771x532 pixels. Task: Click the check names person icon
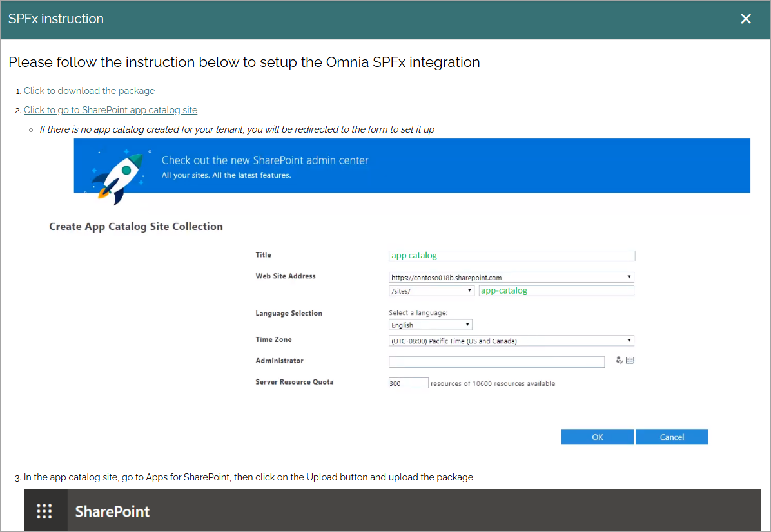pos(619,361)
